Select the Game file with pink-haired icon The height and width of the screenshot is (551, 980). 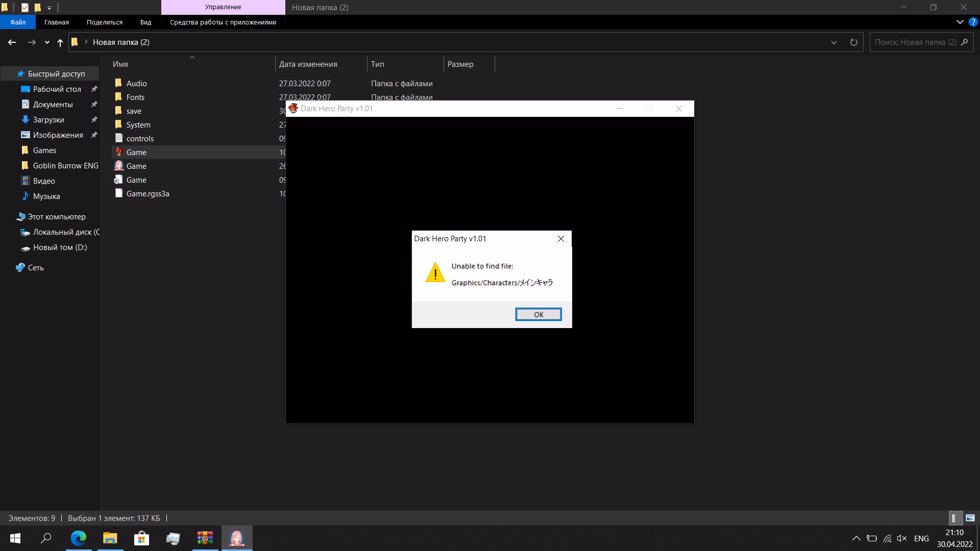(x=136, y=166)
